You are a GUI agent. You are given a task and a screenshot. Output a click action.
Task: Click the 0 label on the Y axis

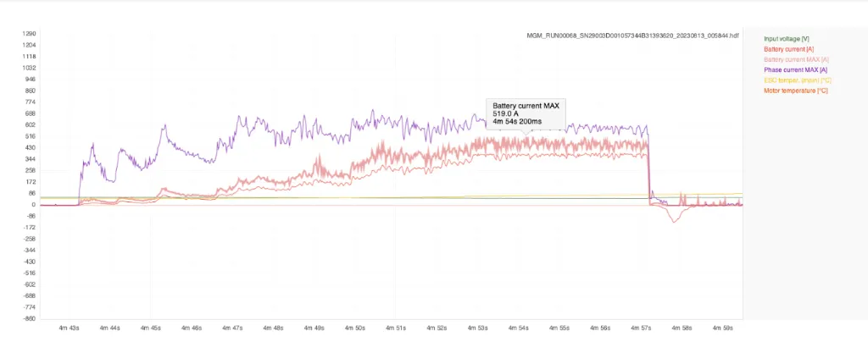tap(33, 205)
